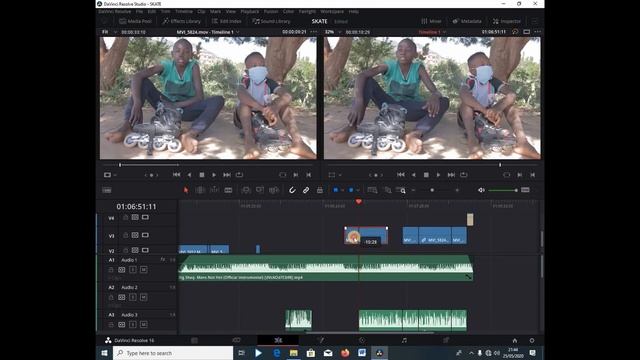The image size is (640, 360).
Task: Open the Fairlight music note page
Action: (404, 340)
